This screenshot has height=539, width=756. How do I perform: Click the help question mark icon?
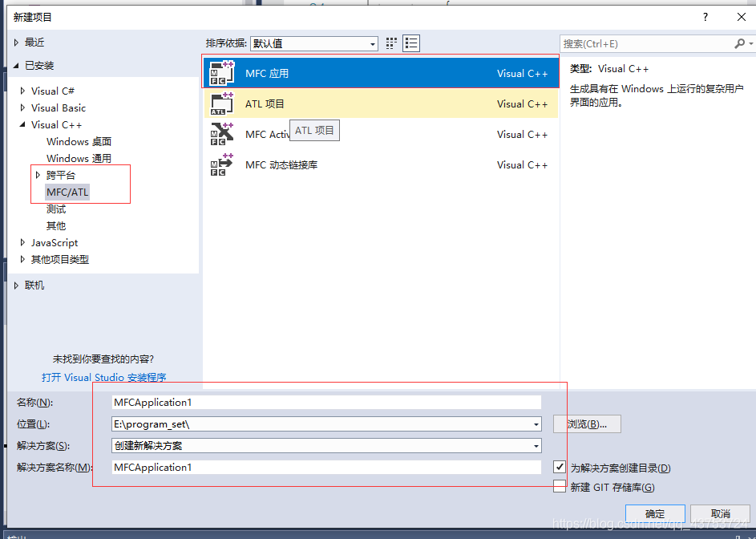click(x=705, y=17)
